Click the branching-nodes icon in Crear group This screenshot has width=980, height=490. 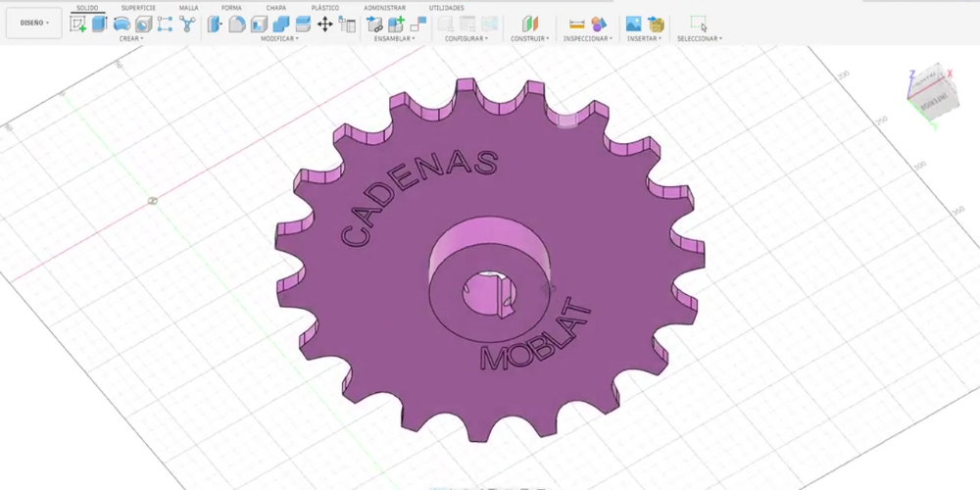coord(187,24)
